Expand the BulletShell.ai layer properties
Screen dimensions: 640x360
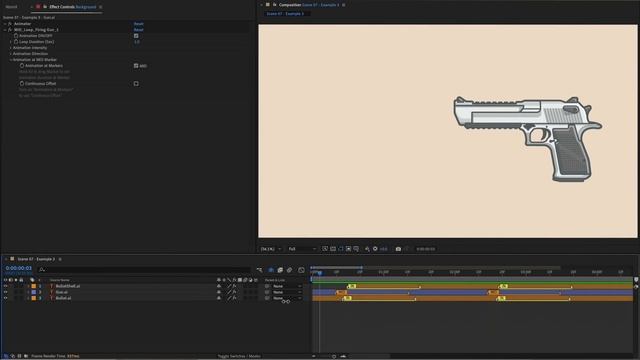coord(28,286)
